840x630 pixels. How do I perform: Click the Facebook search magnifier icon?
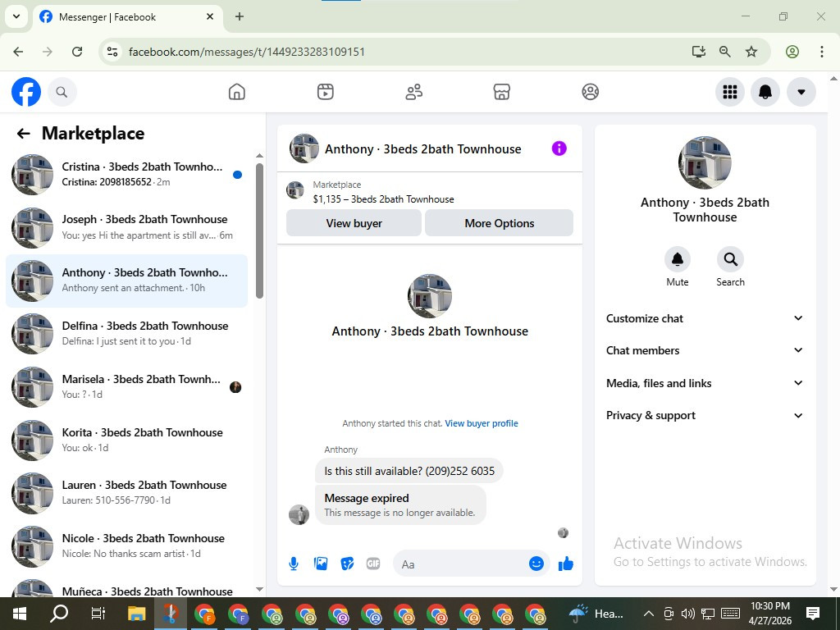62,92
